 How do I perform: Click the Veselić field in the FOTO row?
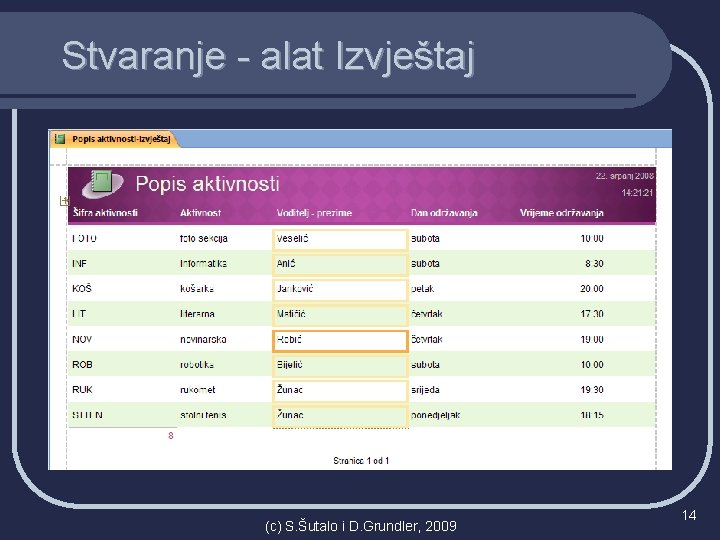340,239
